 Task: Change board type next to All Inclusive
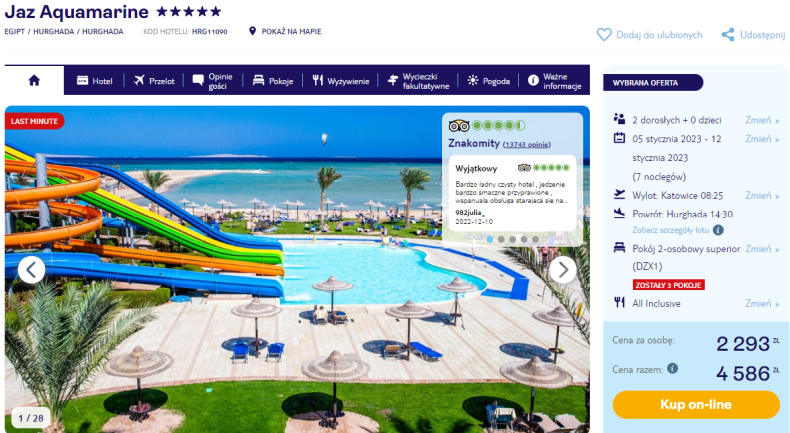point(762,303)
